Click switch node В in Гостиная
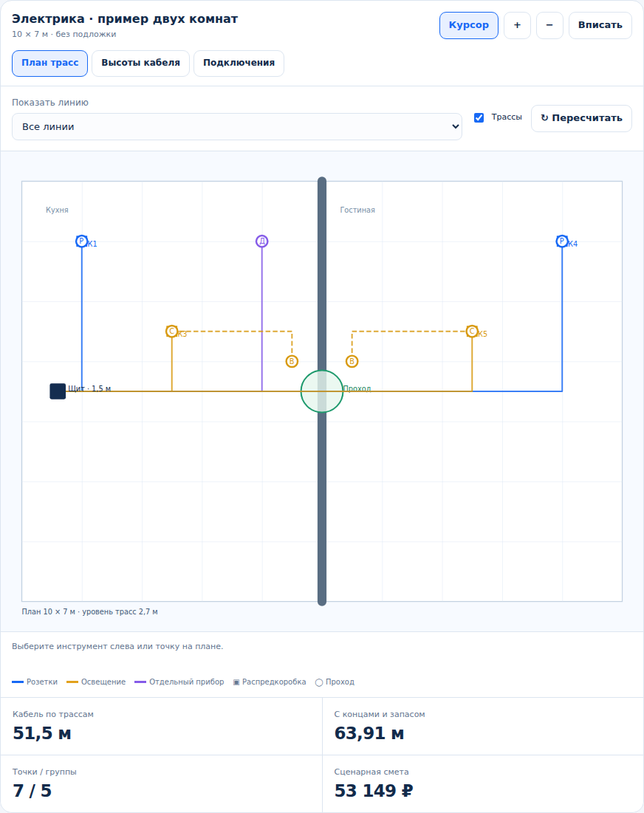 pos(352,361)
